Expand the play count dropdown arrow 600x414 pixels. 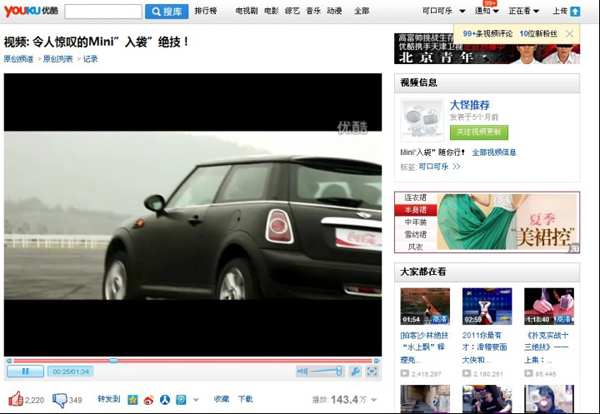(x=374, y=400)
